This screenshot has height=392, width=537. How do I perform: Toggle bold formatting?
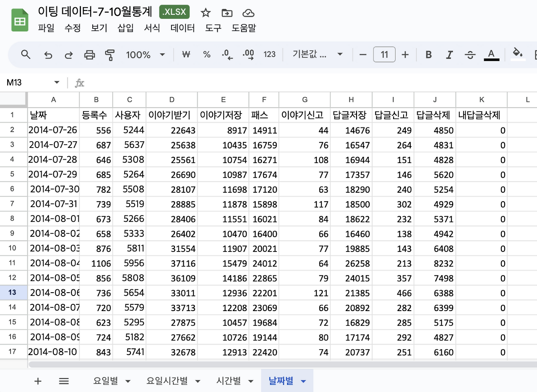[x=428, y=55]
